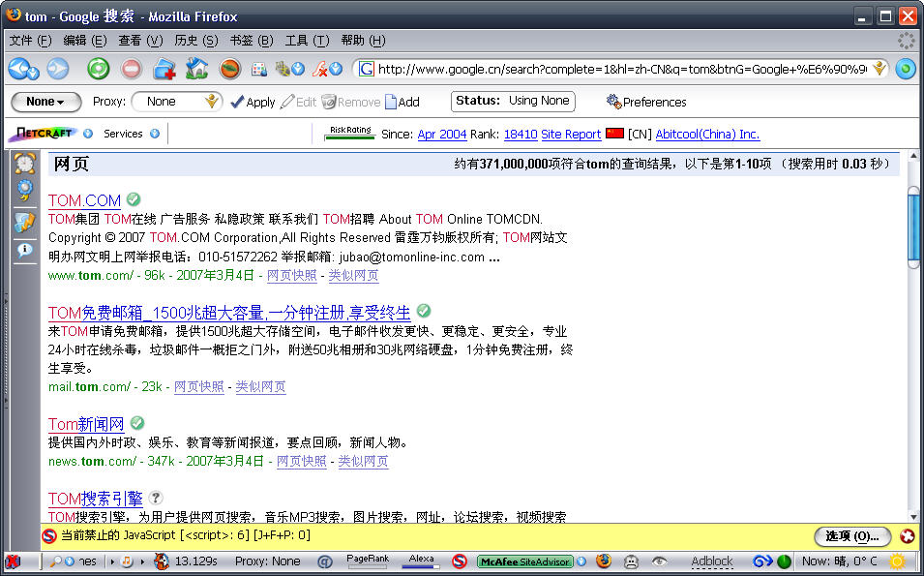Click the Google favicon in the address bar
This screenshot has width=924, height=576.
[x=366, y=69]
